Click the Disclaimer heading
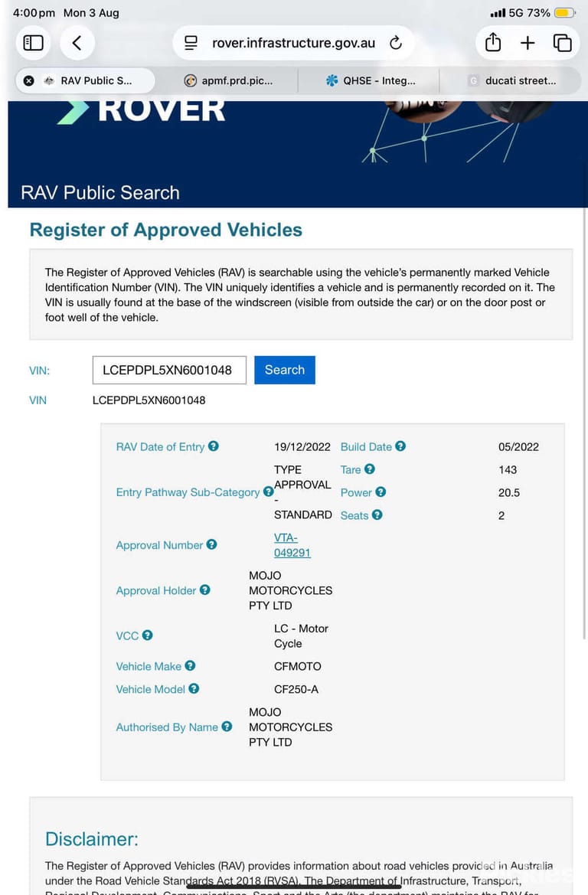The height and width of the screenshot is (895, 588). [x=92, y=839]
